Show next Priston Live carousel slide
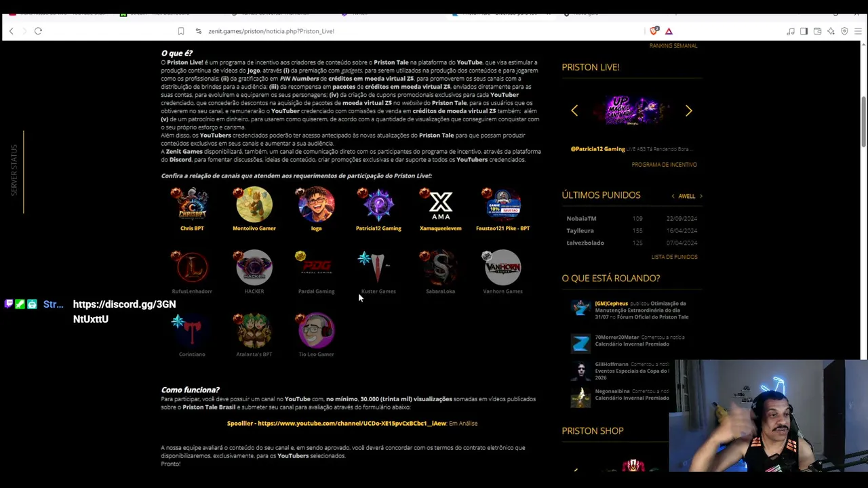 [x=688, y=110]
